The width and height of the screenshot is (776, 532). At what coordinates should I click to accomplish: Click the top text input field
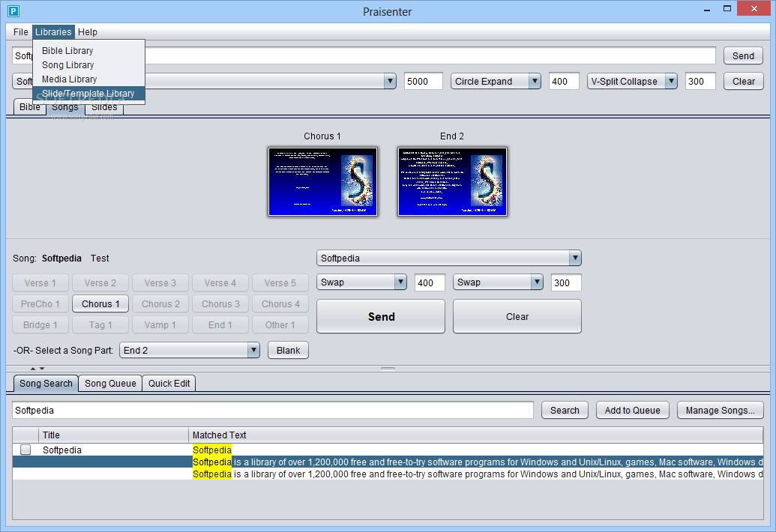click(364, 56)
